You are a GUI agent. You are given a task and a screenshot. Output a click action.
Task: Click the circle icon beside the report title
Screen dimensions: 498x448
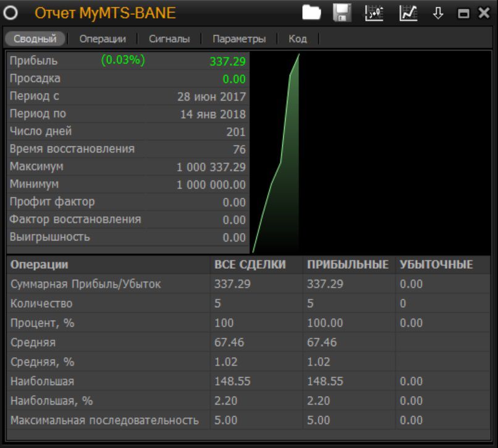(11, 13)
